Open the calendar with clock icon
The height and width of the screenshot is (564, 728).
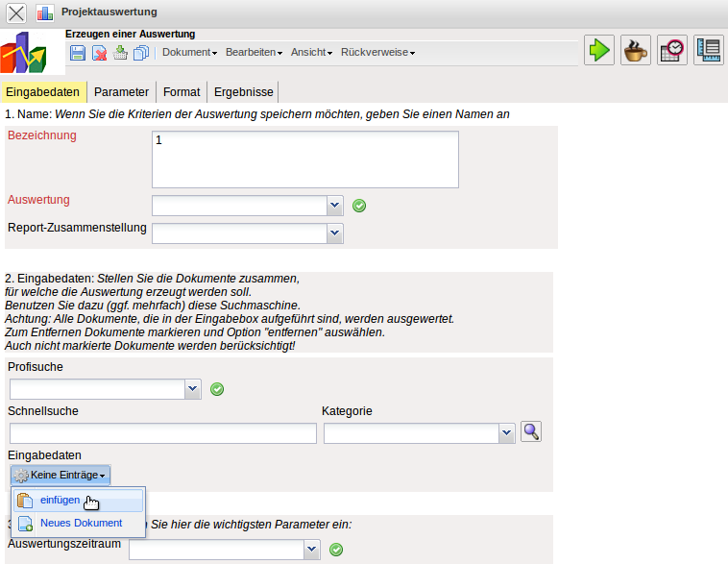click(672, 50)
